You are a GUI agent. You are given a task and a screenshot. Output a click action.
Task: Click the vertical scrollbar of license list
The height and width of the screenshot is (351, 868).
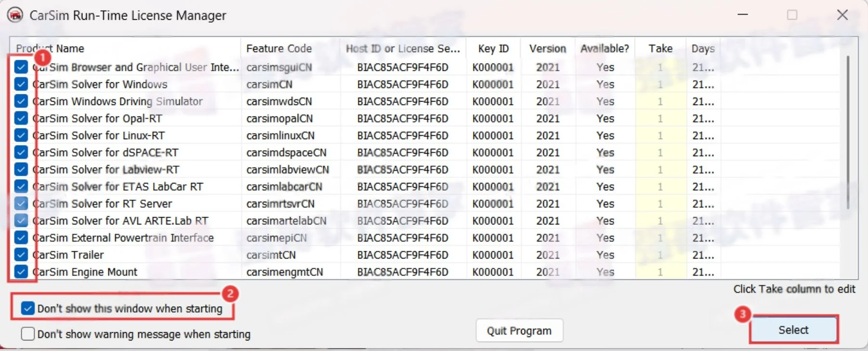pos(847,132)
